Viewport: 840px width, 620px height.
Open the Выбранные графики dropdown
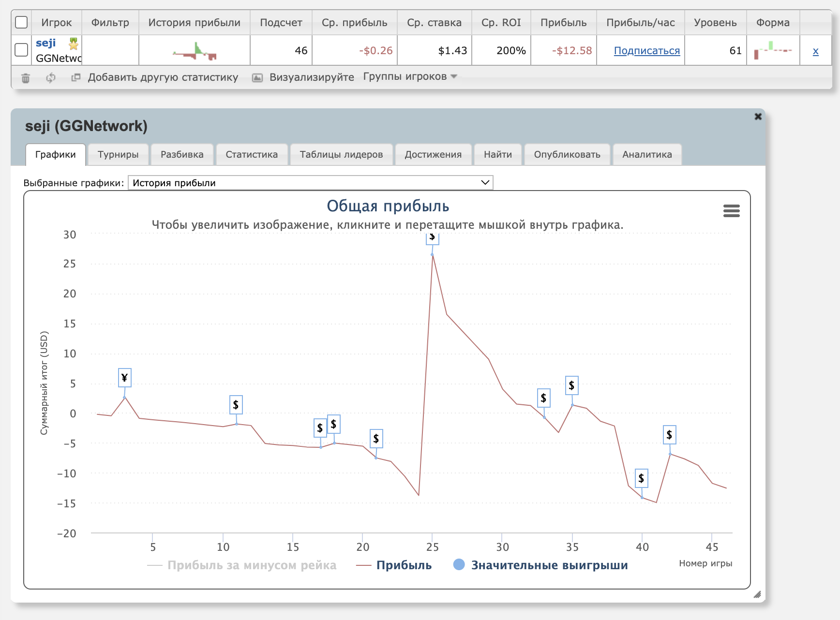point(310,183)
